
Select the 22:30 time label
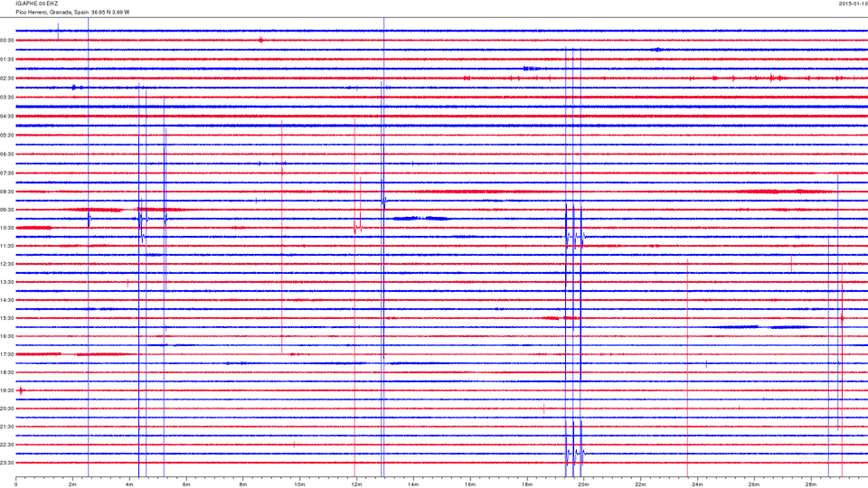click(7, 445)
